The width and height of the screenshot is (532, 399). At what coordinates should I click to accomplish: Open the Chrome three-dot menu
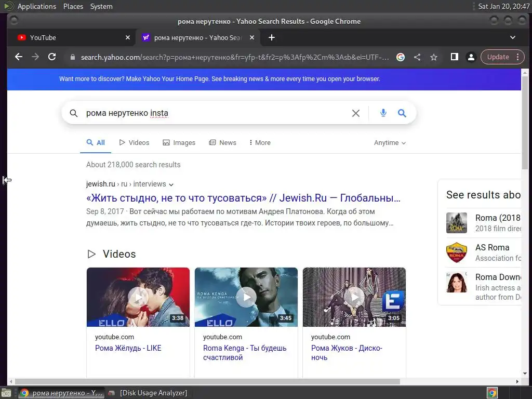click(518, 57)
